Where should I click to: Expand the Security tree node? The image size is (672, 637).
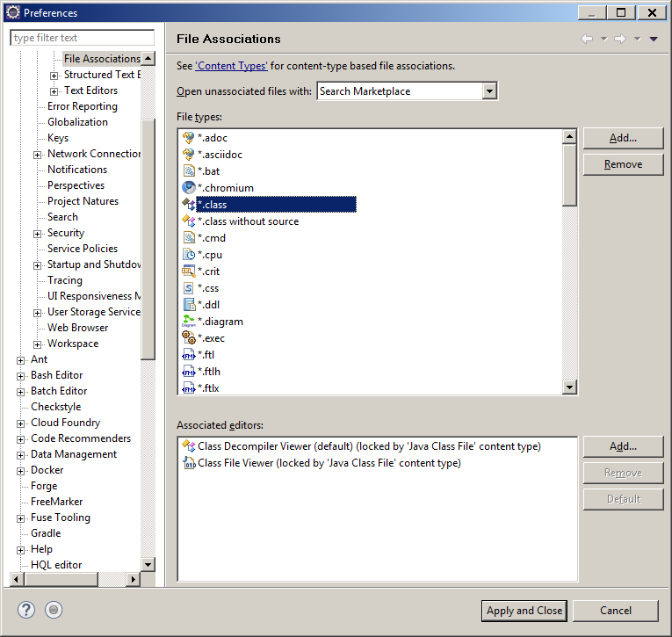click(x=38, y=234)
